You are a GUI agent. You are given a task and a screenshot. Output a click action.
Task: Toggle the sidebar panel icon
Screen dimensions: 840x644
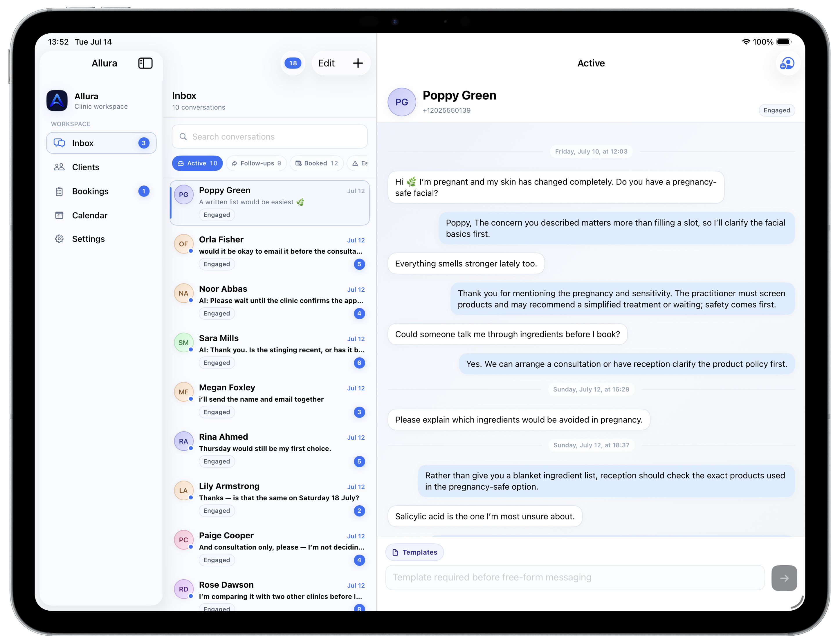[145, 63]
